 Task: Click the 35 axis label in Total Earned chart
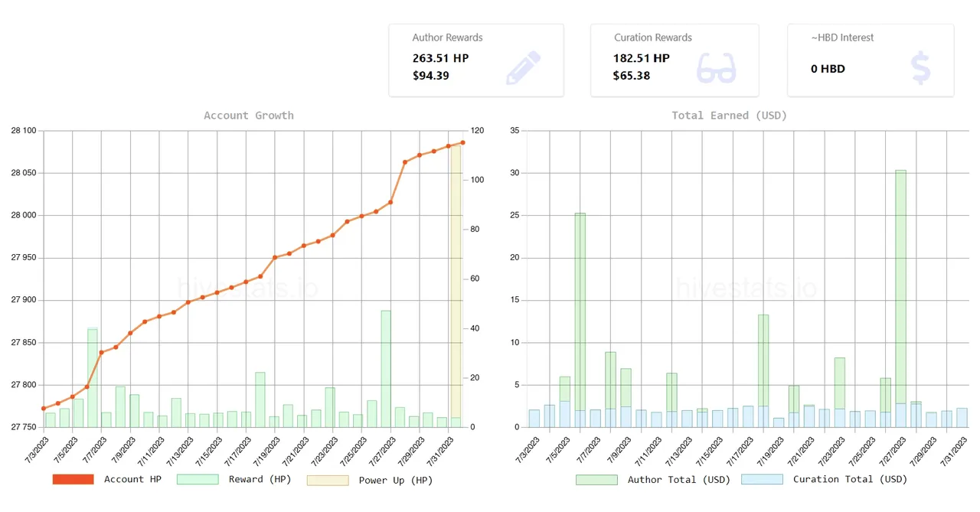(514, 131)
